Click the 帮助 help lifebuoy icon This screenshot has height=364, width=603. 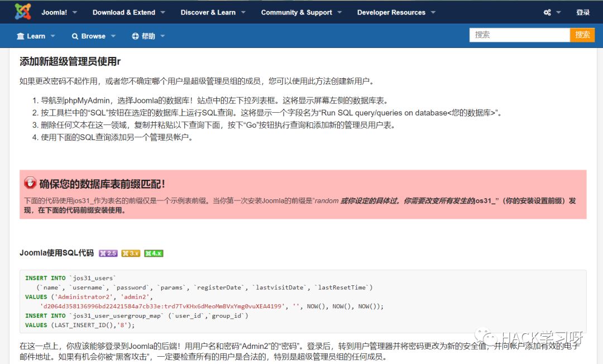coord(135,36)
